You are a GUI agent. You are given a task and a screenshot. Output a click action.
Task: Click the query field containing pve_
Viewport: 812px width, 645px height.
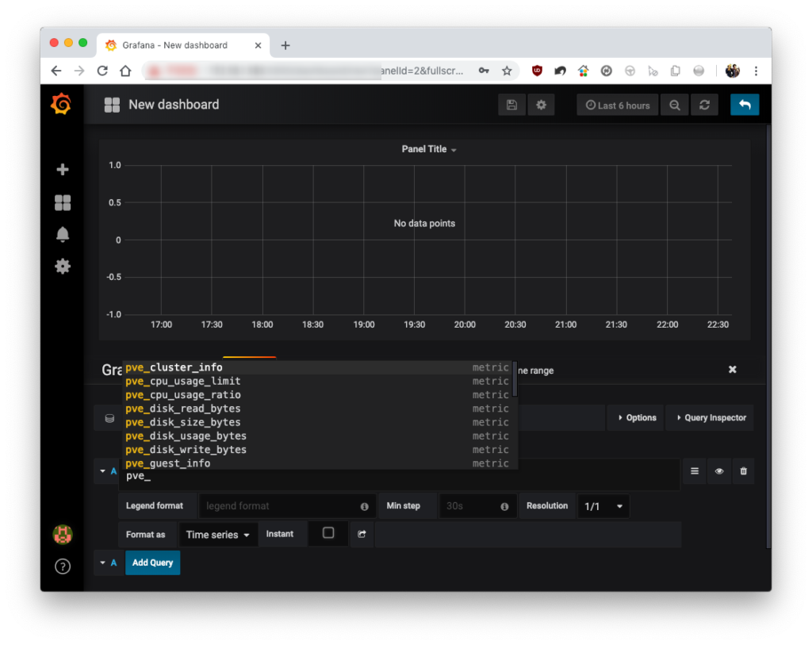(399, 476)
